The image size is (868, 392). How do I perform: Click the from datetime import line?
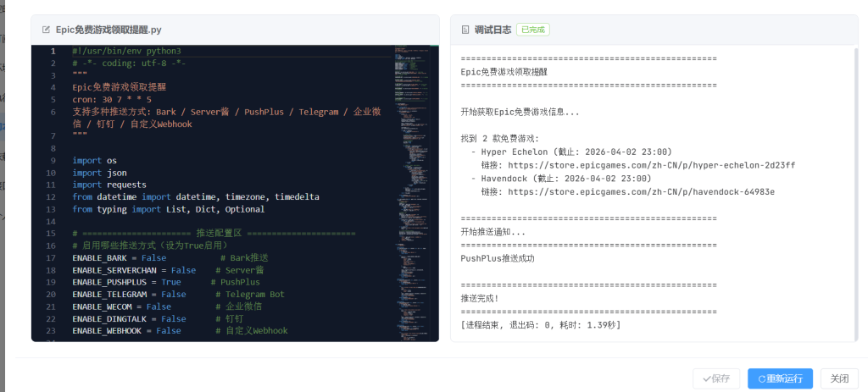[x=196, y=197]
